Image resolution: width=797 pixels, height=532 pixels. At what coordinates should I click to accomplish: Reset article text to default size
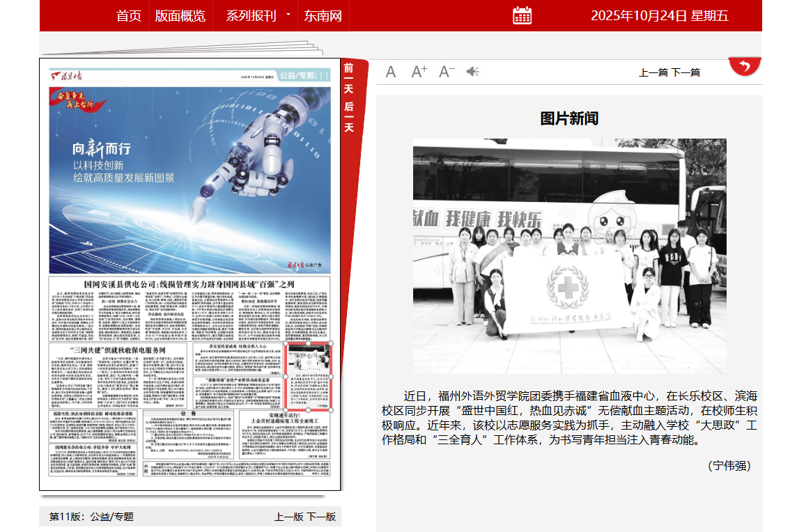tap(391, 72)
